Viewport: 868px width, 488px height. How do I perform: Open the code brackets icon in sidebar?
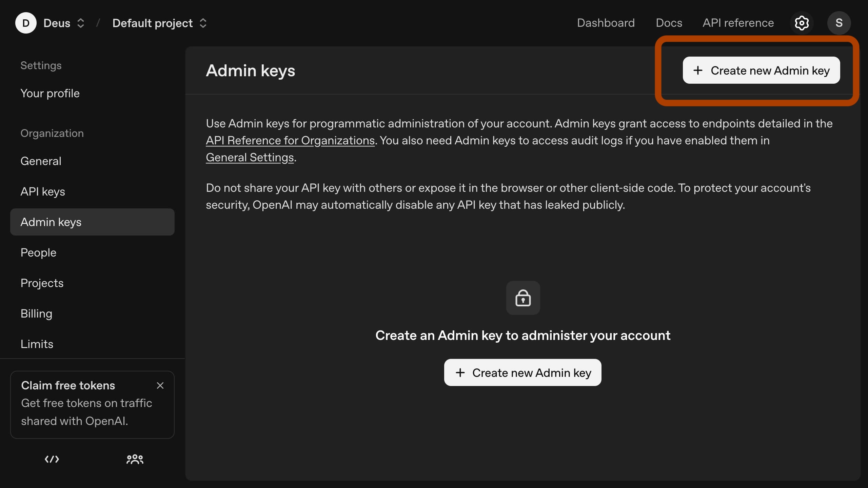point(52,459)
